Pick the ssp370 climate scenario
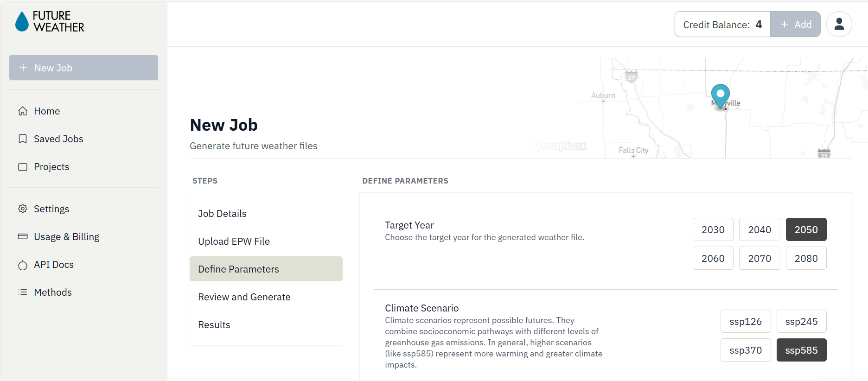Viewport: 868px width, 381px height. click(x=745, y=350)
